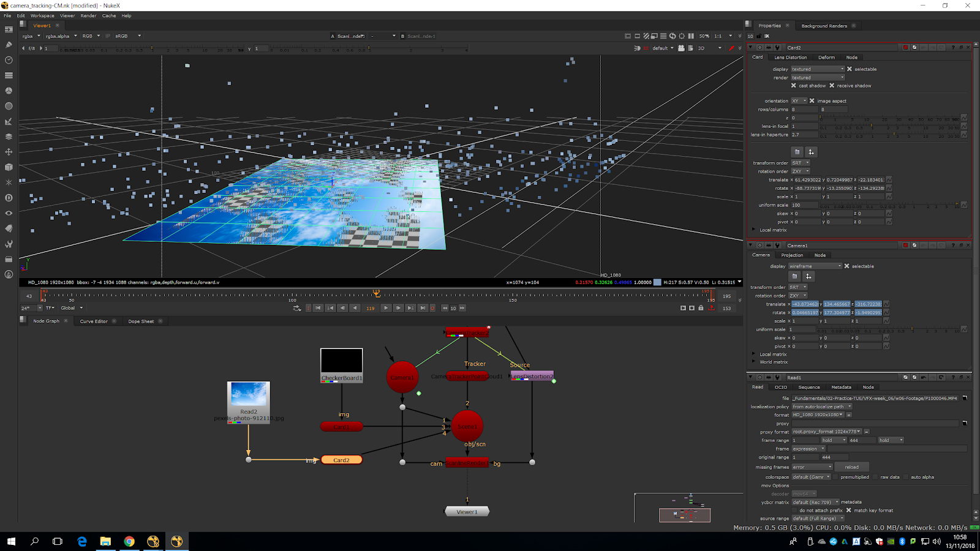This screenshot has width=980, height=551.
Task: Click the Card2 translate animation curve icon
Action: tap(889, 180)
